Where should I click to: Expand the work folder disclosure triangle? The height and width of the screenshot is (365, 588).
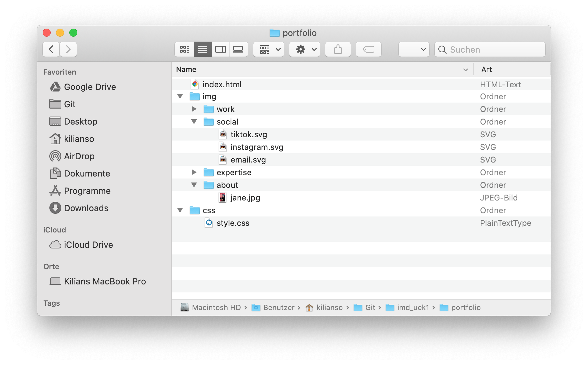click(194, 109)
